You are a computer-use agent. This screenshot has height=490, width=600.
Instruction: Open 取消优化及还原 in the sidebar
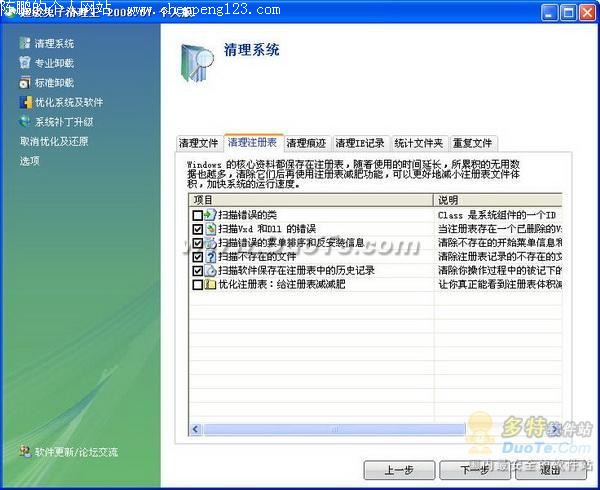coord(54,141)
